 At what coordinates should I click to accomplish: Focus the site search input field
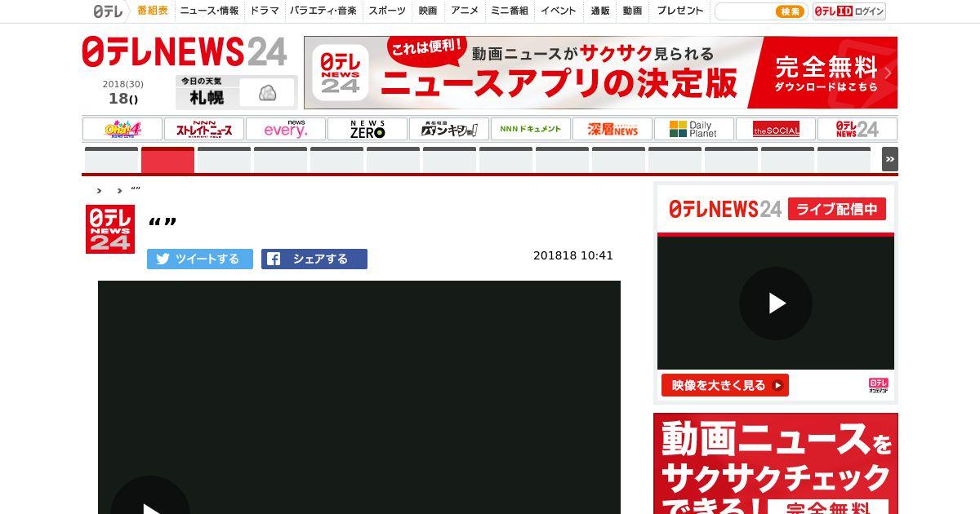click(743, 11)
